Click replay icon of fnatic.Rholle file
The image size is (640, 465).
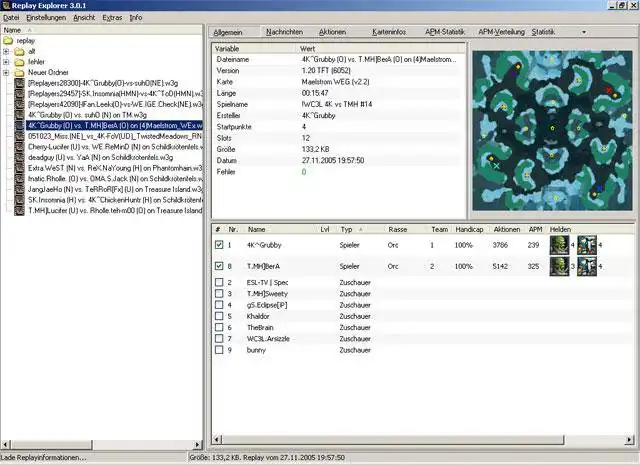coord(20,179)
